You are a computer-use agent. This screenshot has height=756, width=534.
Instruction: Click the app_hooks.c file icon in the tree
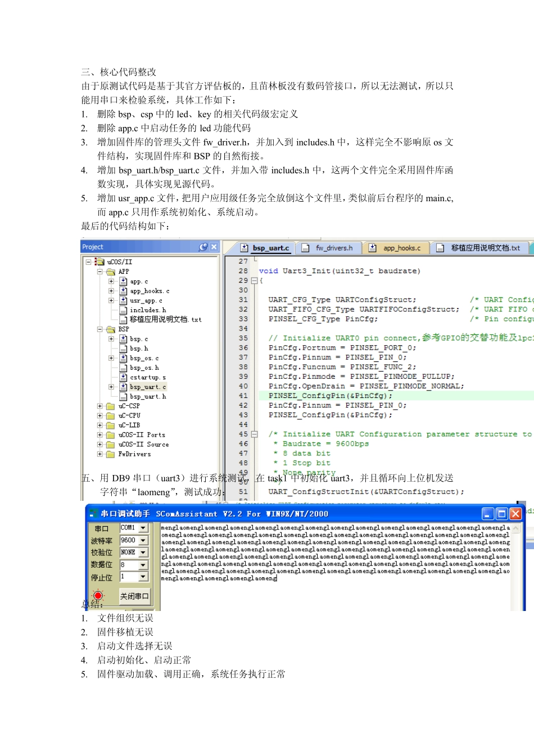(x=123, y=291)
